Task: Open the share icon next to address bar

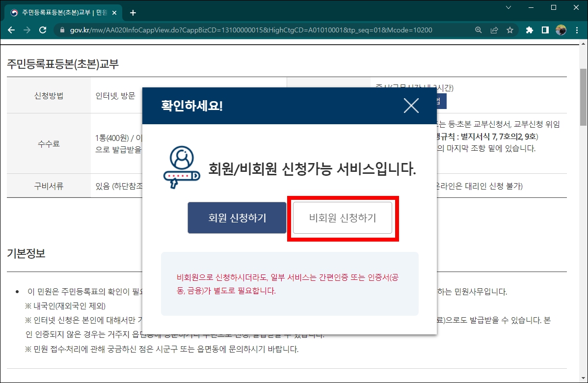Action: pos(494,29)
